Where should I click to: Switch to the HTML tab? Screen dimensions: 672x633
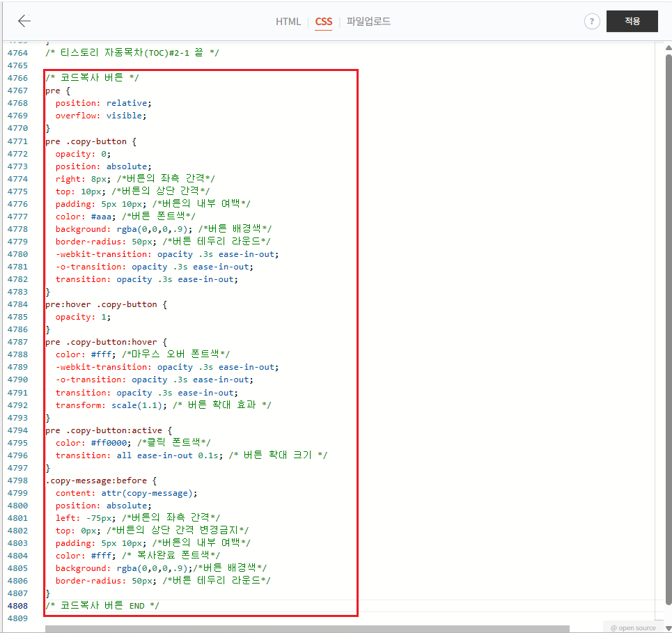288,22
